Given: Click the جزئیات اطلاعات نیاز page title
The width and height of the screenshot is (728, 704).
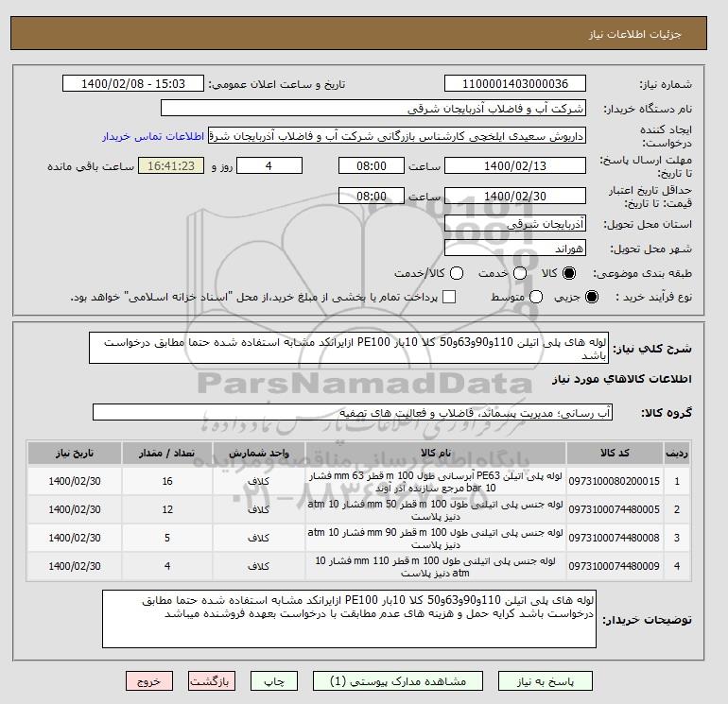Looking at the screenshot, I should tap(634, 34).
